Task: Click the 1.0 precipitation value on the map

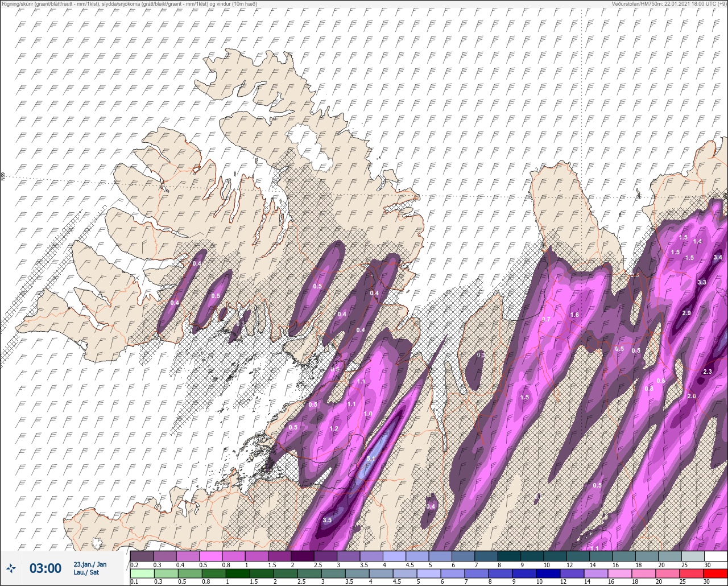Action: click(x=368, y=414)
